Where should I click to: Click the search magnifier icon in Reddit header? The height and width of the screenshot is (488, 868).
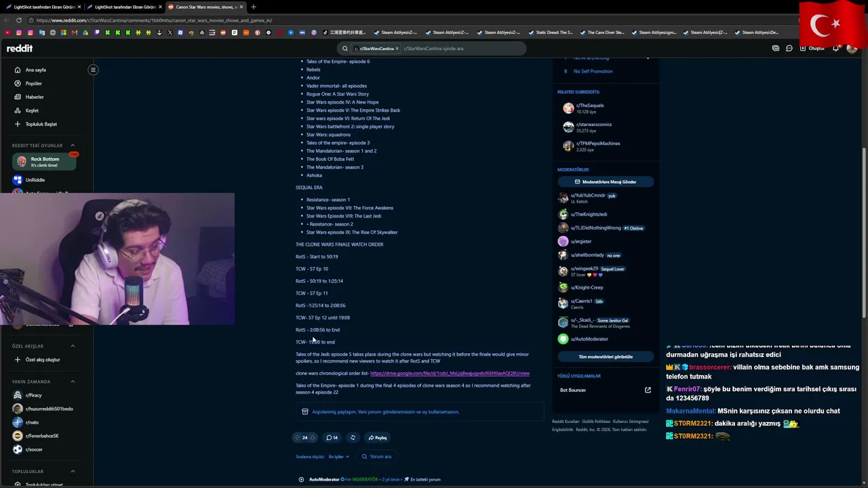345,49
